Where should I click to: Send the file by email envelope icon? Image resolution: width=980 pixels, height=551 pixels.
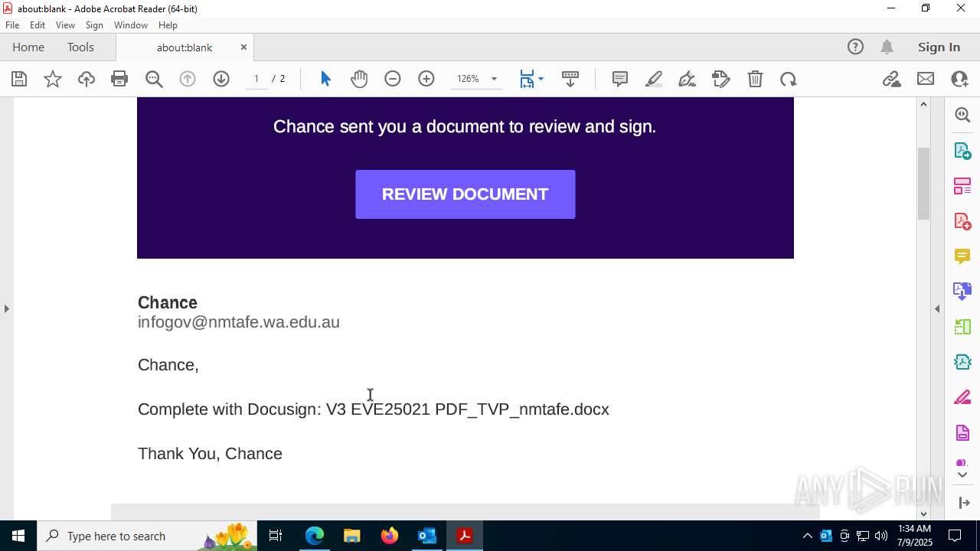click(926, 79)
